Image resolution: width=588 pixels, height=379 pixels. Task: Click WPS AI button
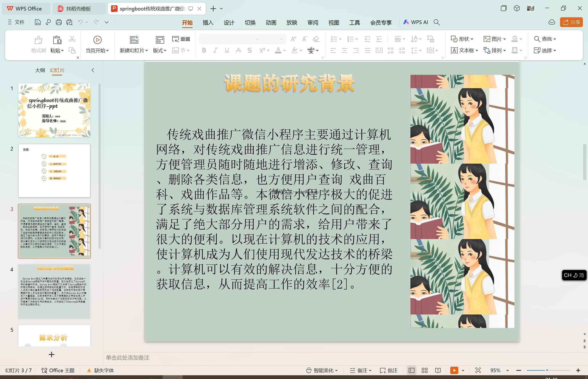(416, 22)
